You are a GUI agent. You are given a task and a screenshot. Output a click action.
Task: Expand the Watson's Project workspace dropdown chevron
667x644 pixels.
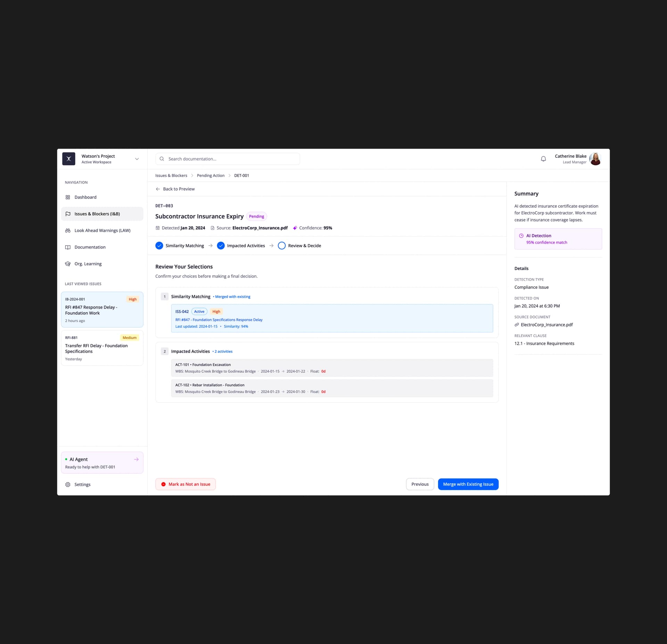[137, 159]
